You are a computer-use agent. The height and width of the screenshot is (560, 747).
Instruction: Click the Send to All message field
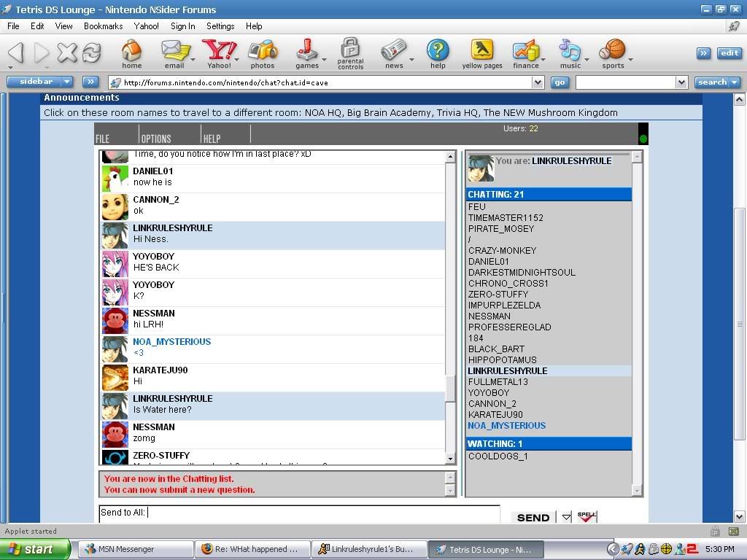300,513
